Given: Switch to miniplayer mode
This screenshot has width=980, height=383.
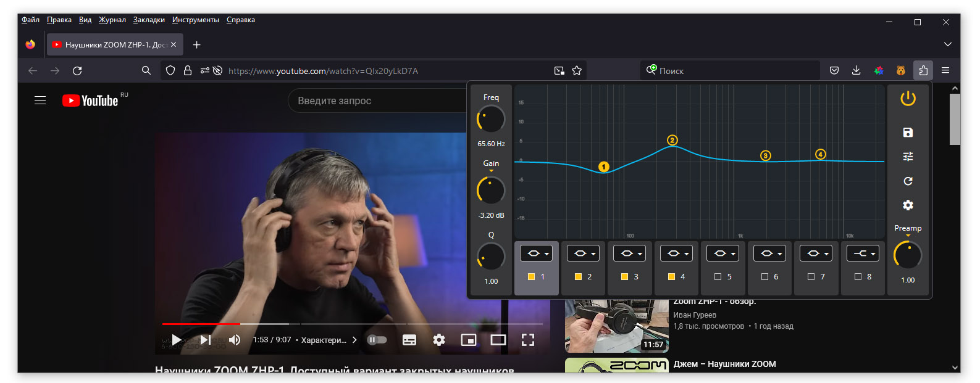Looking at the screenshot, I should pyautogui.click(x=469, y=340).
